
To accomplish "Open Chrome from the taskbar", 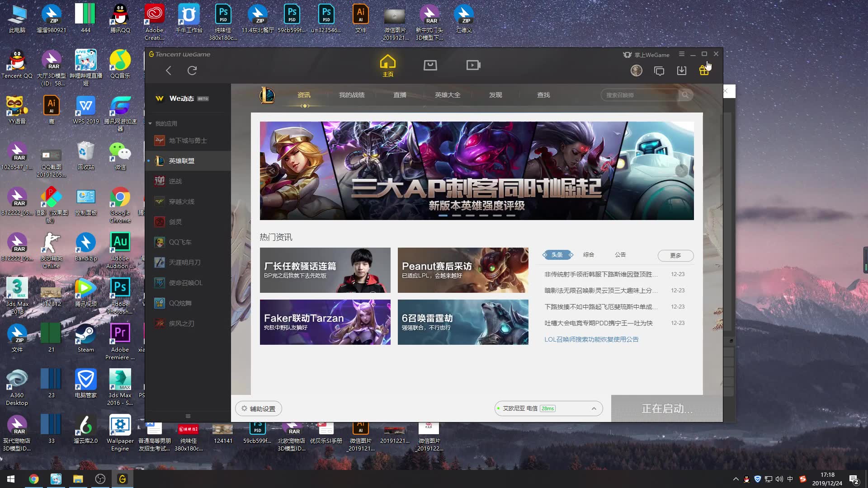I will coord(33,479).
